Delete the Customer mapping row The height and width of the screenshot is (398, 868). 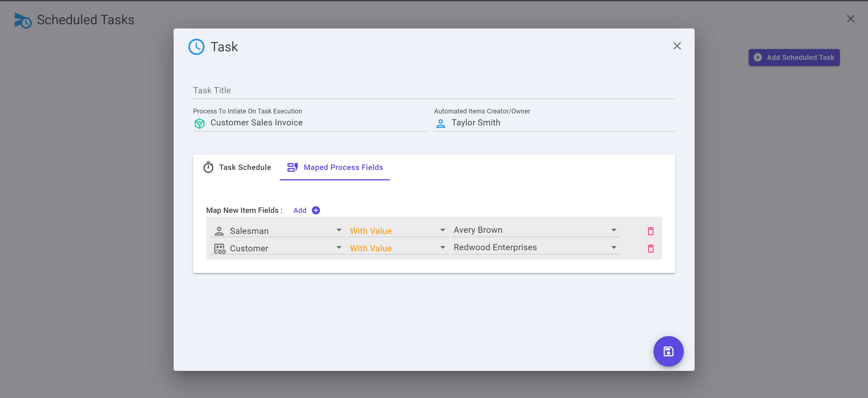[x=650, y=249]
